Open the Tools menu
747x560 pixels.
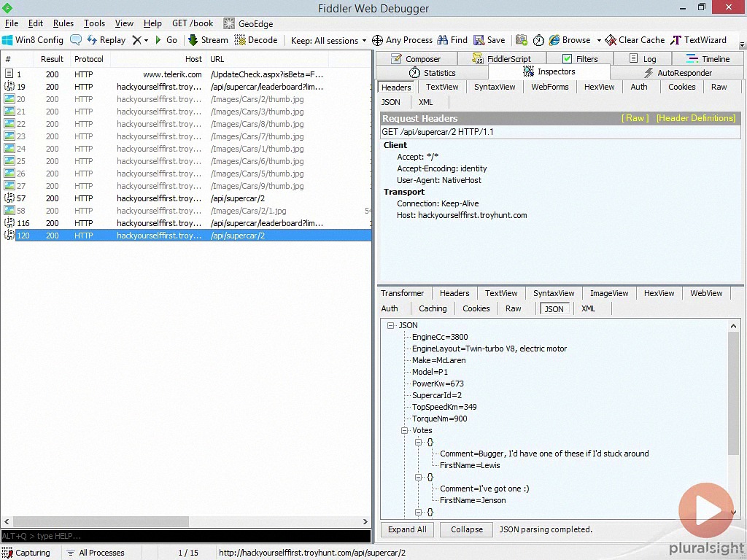(x=94, y=23)
